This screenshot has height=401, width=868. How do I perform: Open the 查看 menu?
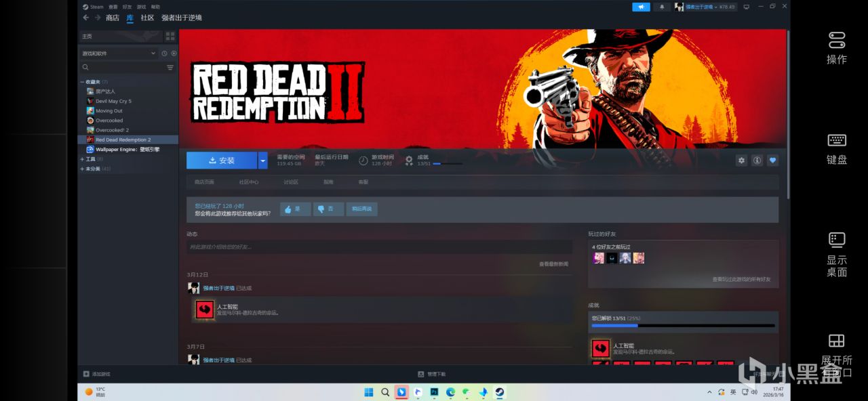click(113, 7)
